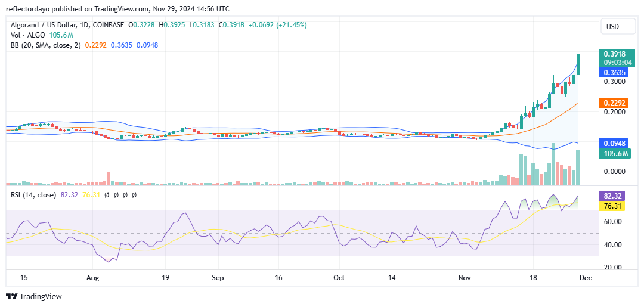The image size is (644, 307).
Task: Click the Dec label on the time axis
Action: (x=586, y=277)
